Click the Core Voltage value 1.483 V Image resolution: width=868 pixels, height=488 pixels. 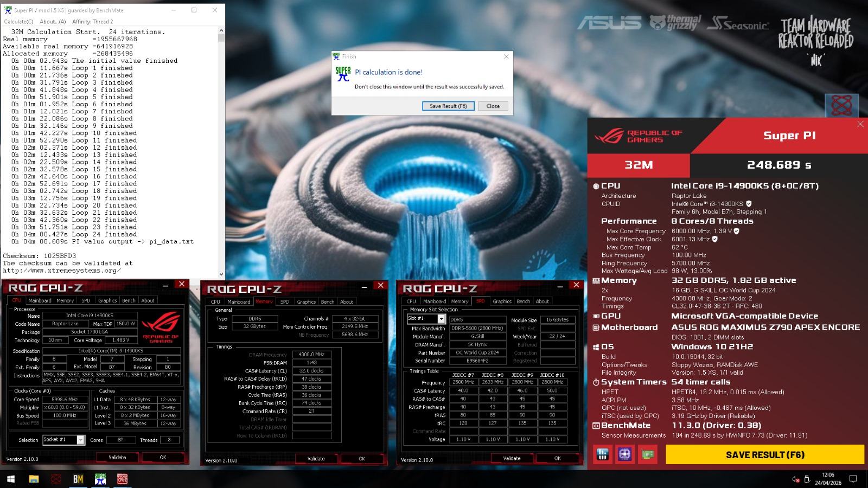120,340
